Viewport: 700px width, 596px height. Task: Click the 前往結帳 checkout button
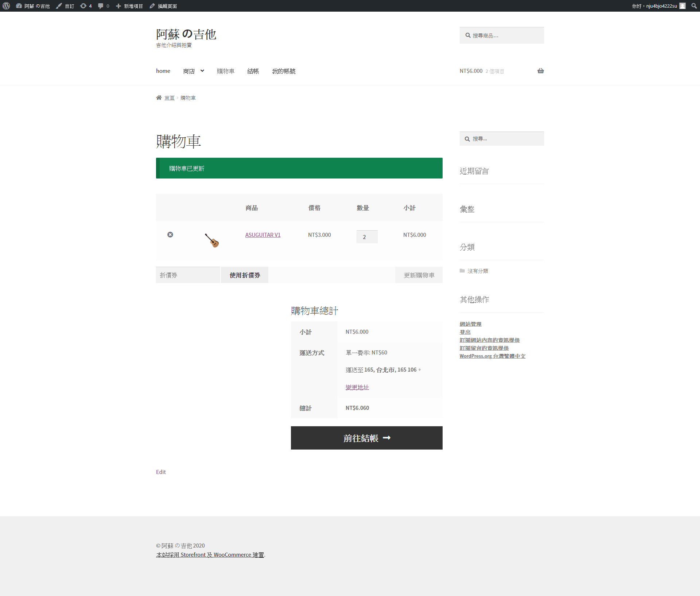pyautogui.click(x=366, y=438)
